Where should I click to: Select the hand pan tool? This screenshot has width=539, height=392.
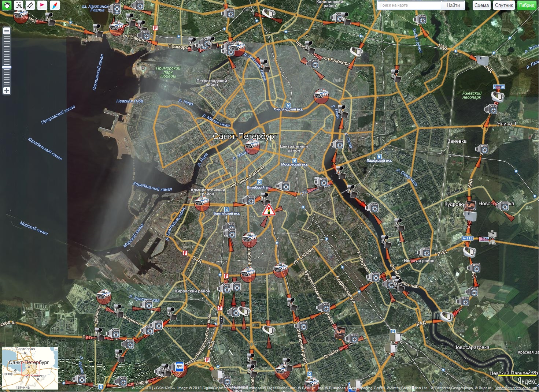click(x=7, y=5)
